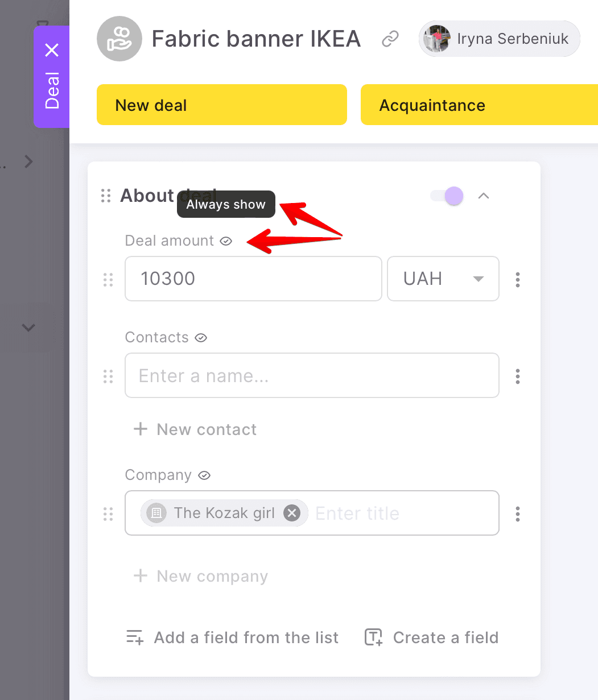598x700 pixels.
Task: Toggle the About deal section switch
Action: [447, 196]
